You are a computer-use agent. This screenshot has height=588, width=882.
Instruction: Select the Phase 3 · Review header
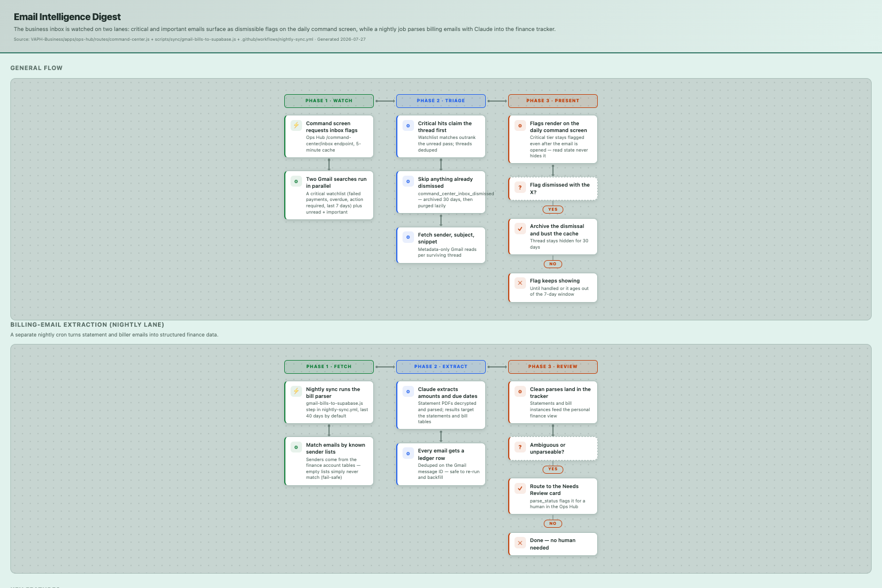point(553,366)
